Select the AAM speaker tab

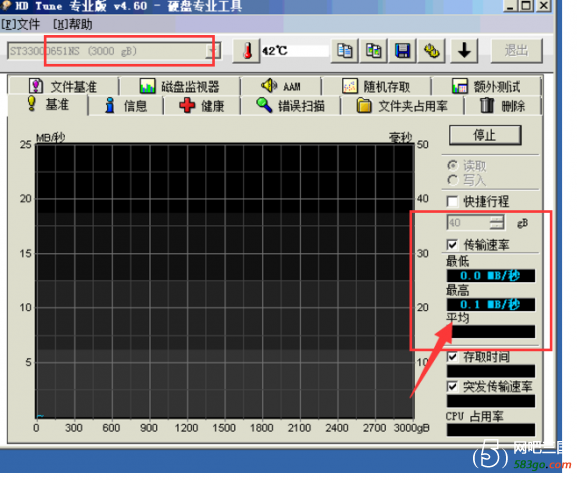[x=281, y=87]
